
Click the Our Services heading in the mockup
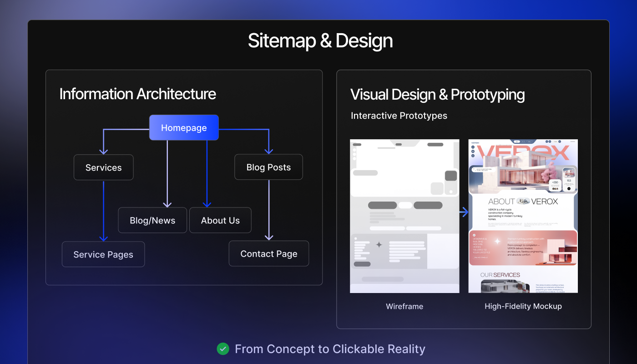[x=500, y=275]
